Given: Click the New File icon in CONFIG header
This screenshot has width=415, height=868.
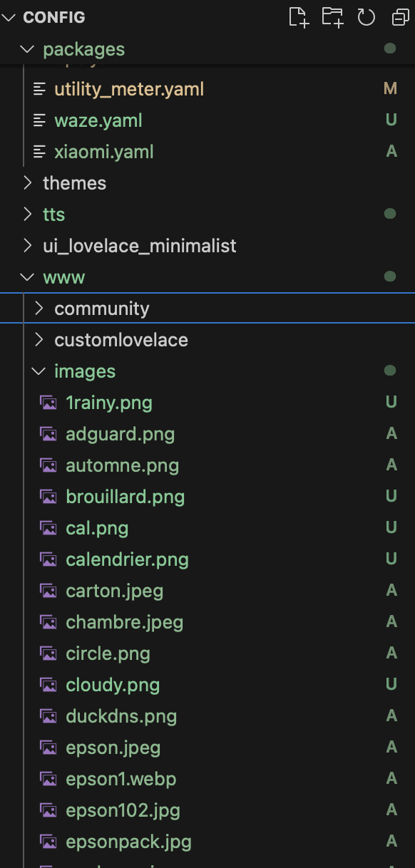Looking at the screenshot, I should (x=299, y=17).
